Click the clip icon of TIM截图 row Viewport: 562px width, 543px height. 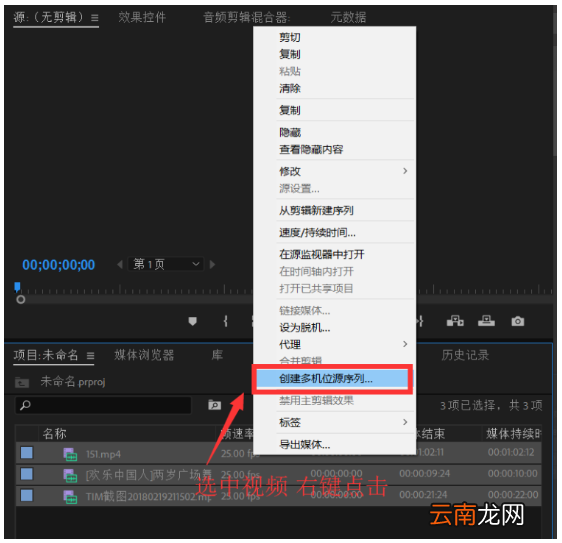[70, 497]
